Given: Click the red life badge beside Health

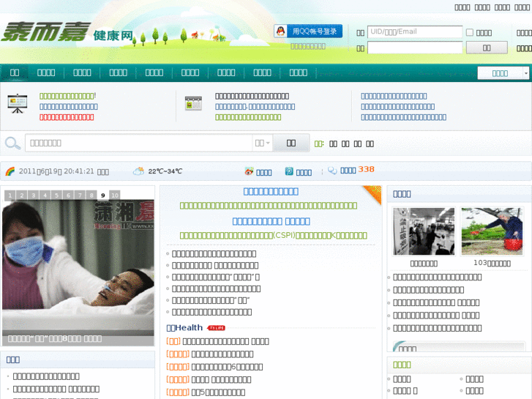Looking at the screenshot, I should click(216, 328).
